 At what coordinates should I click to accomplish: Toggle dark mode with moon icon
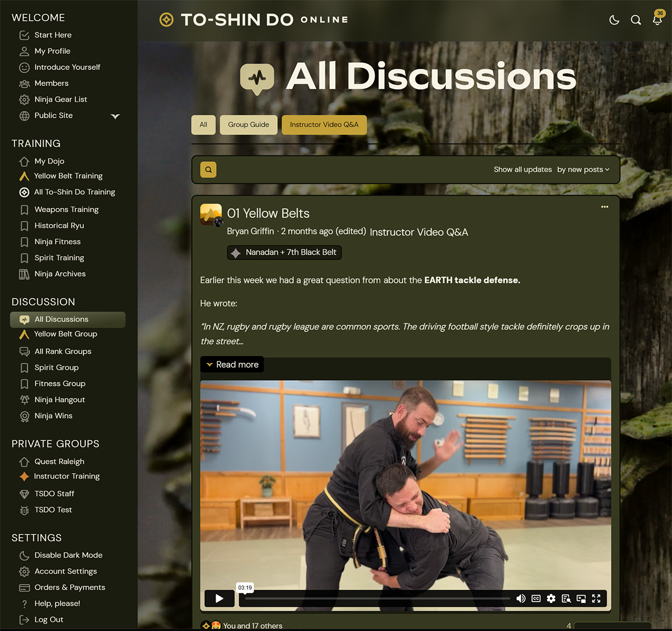point(614,20)
